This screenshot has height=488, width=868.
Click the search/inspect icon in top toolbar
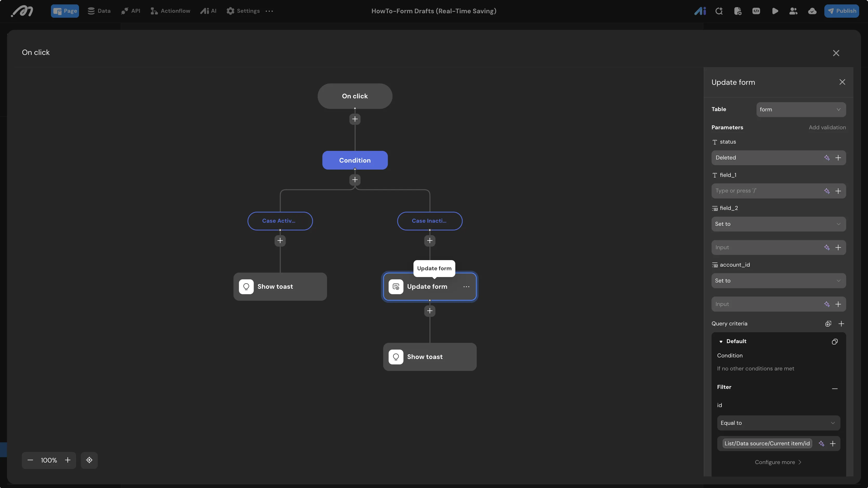(719, 11)
